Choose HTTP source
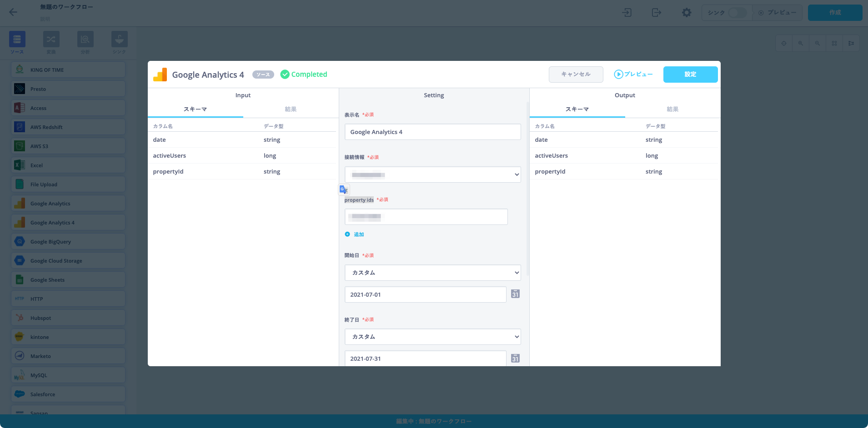868x428 pixels. point(68,299)
